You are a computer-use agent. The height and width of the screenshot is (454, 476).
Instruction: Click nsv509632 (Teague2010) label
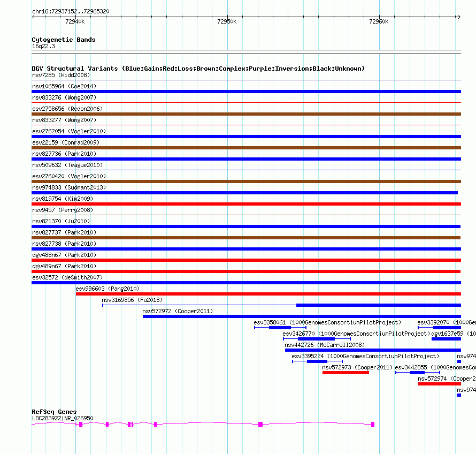(67, 165)
